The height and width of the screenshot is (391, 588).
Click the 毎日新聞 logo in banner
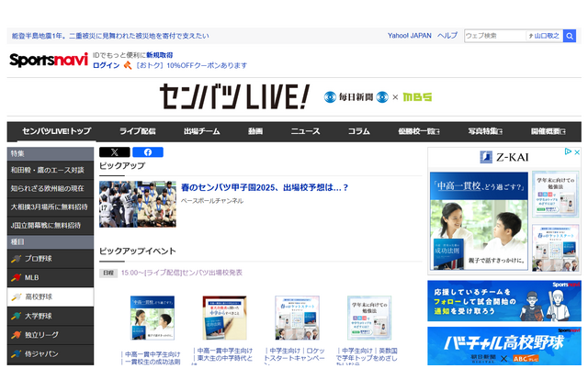pos(356,97)
